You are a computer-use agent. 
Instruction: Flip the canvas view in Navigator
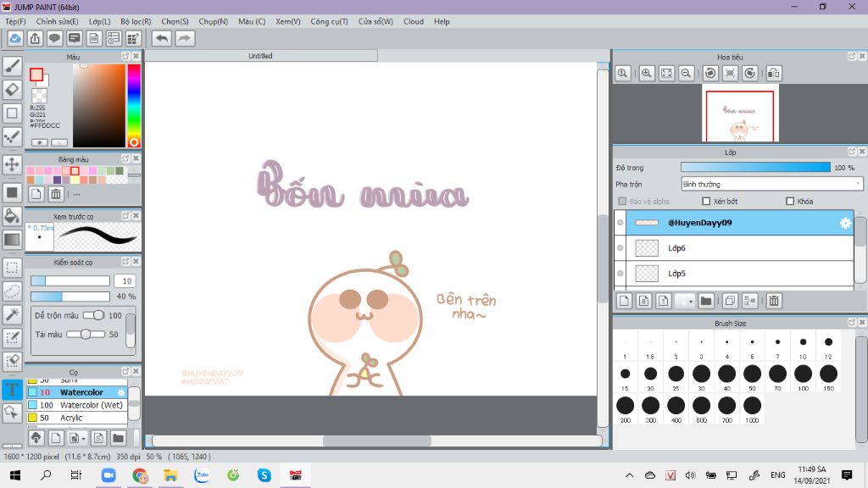coord(774,73)
